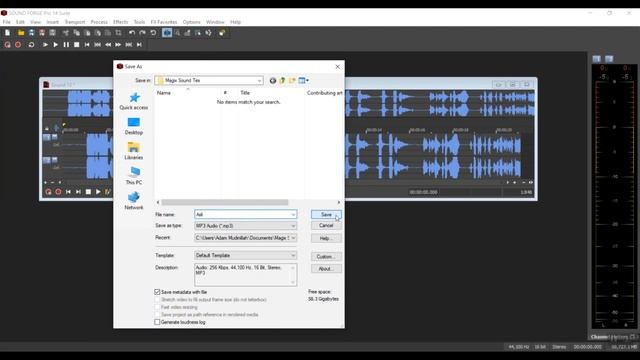
Task: Click Stop in the Sound window transport
Action: tap(88, 192)
